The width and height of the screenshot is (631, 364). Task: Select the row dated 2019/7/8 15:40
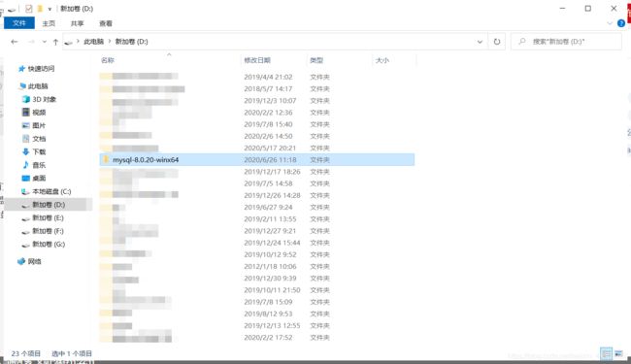click(257, 124)
